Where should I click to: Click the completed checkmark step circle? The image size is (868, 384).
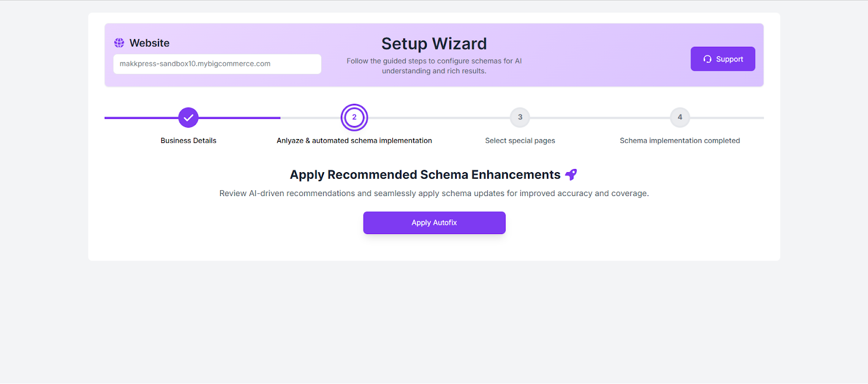pyautogui.click(x=188, y=117)
